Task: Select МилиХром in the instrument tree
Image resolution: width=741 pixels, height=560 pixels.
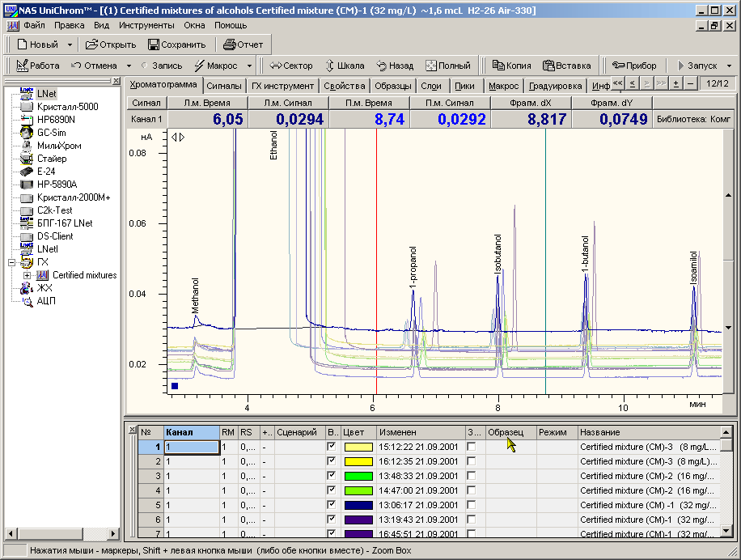Action: point(59,146)
